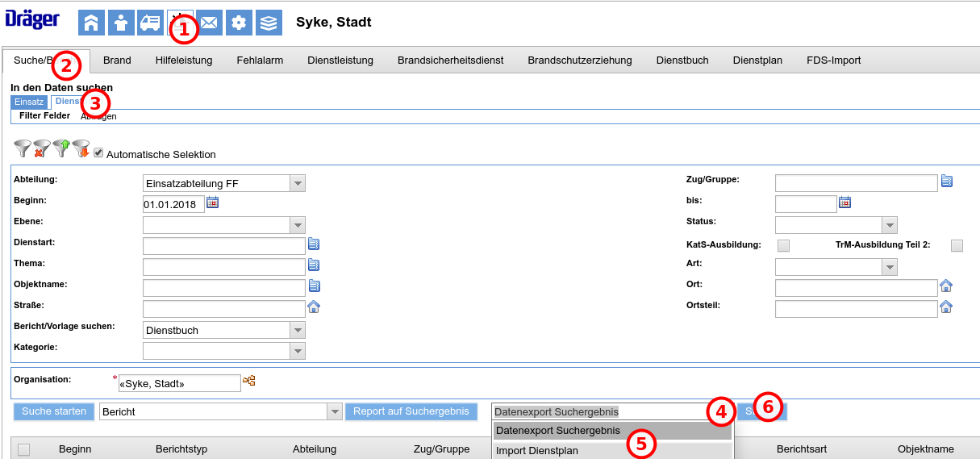This screenshot has height=459, width=980.
Task: Click the envelope mail icon
Action: 210,23
